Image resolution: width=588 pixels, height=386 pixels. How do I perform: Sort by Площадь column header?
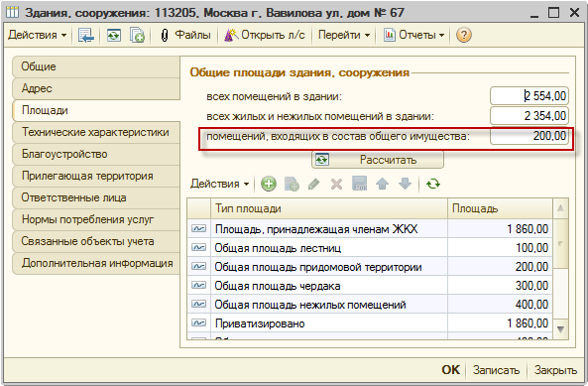500,208
